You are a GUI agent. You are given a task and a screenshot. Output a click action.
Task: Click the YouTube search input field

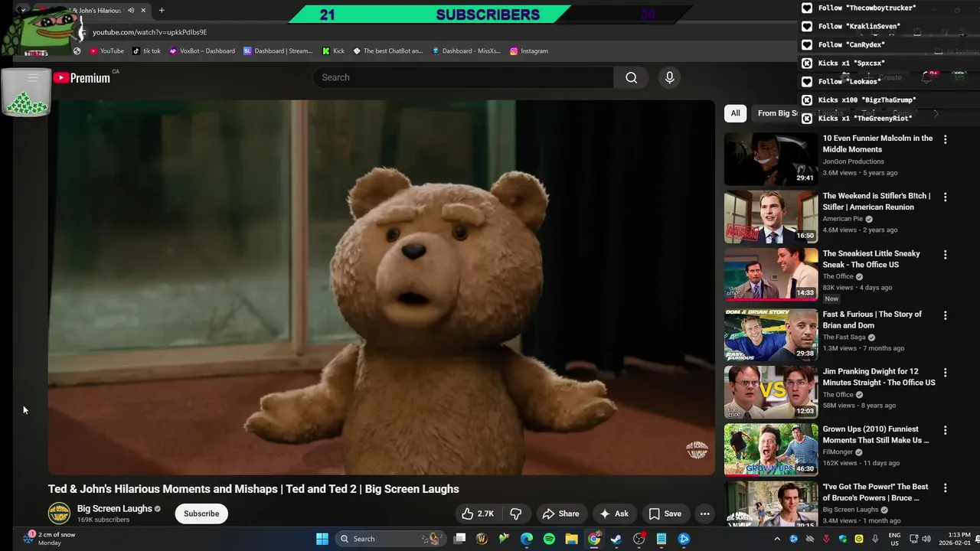pos(463,77)
